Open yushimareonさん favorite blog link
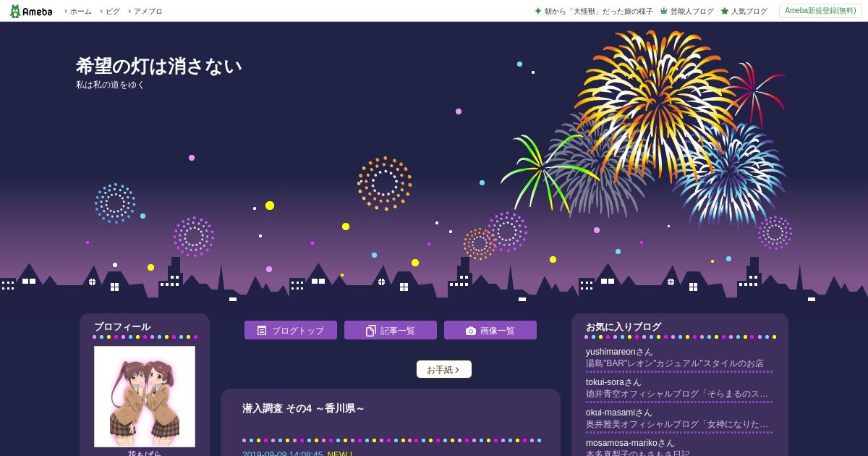Viewport: 868px width, 456px height. (x=619, y=352)
